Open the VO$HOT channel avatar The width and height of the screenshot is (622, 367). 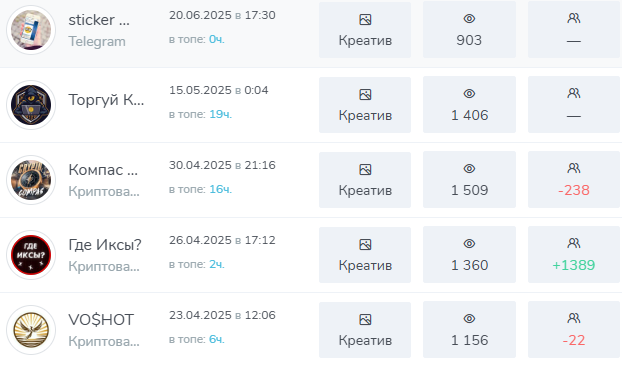[x=31, y=330]
